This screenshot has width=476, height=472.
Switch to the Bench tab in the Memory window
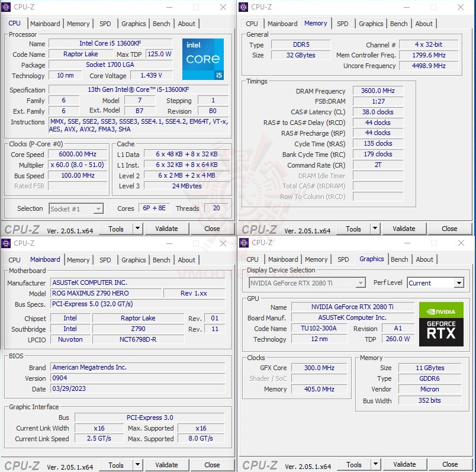coord(398,24)
